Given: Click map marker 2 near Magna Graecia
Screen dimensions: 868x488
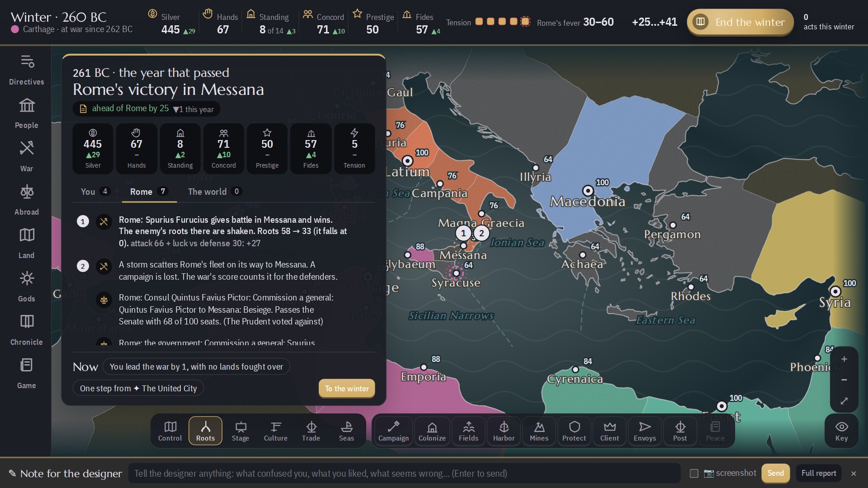Looking at the screenshot, I should (481, 233).
